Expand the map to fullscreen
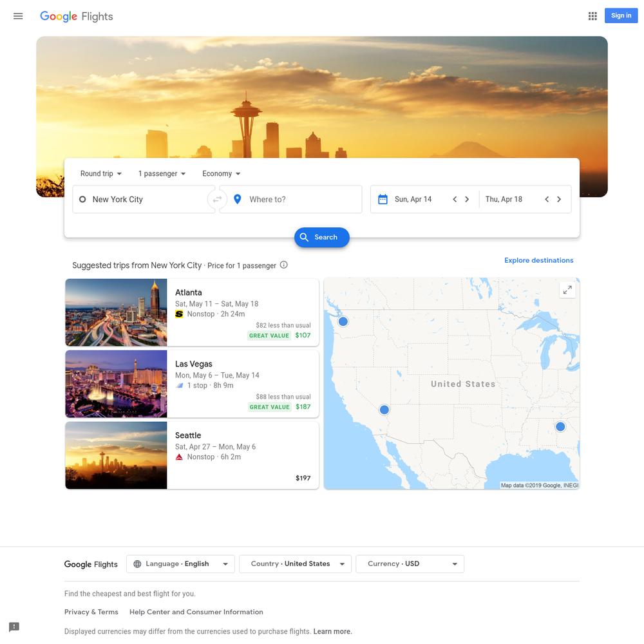 coord(567,290)
